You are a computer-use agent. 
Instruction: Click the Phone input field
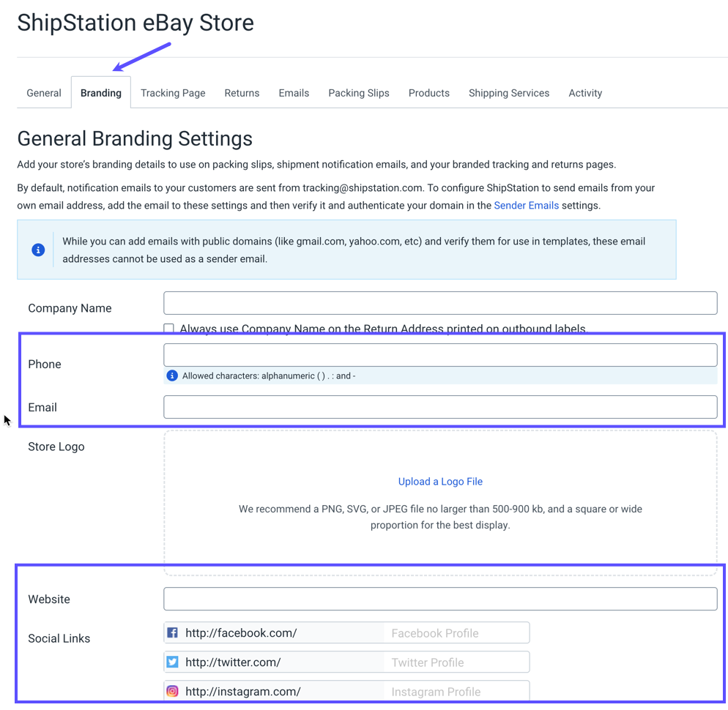[x=439, y=354]
